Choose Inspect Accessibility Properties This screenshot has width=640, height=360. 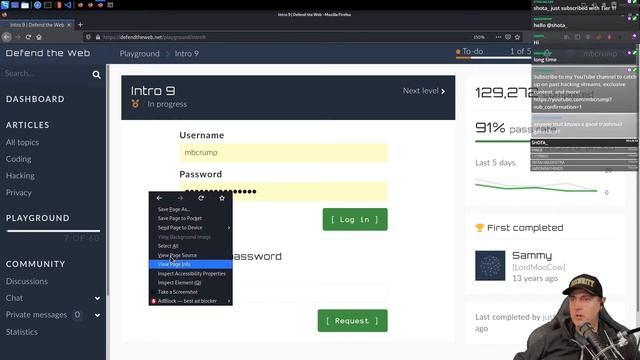click(191, 273)
